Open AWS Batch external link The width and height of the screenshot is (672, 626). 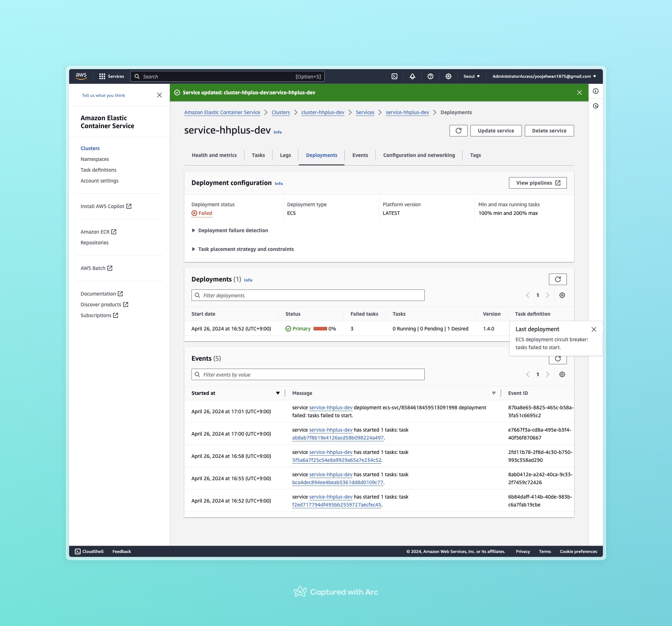(96, 268)
